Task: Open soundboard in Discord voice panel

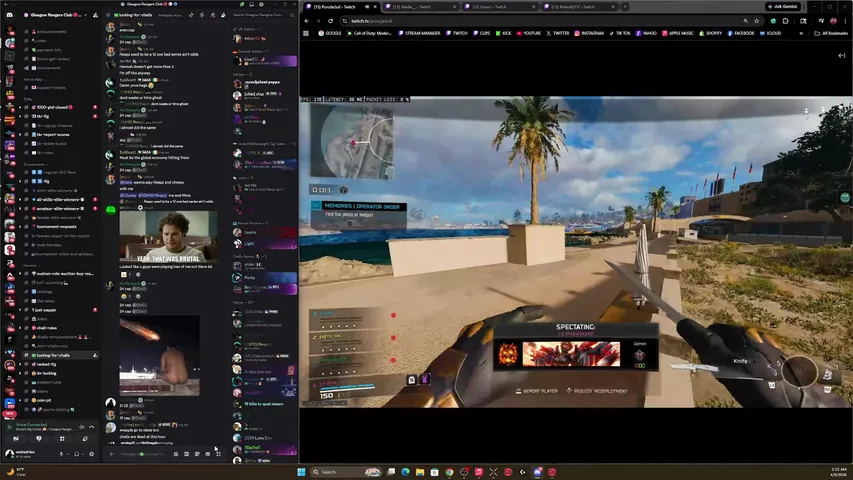Action: [85, 439]
